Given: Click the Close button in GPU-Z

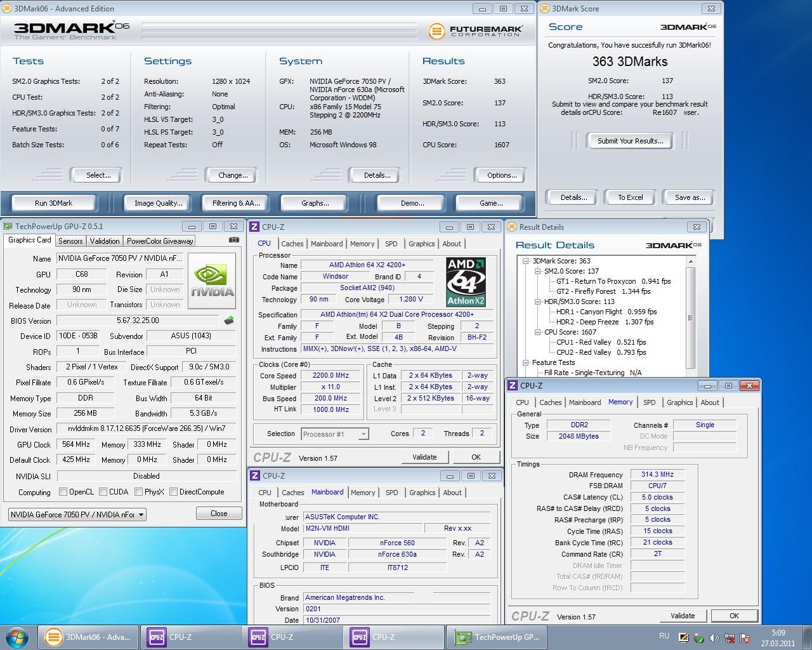Looking at the screenshot, I should [219, 514].
